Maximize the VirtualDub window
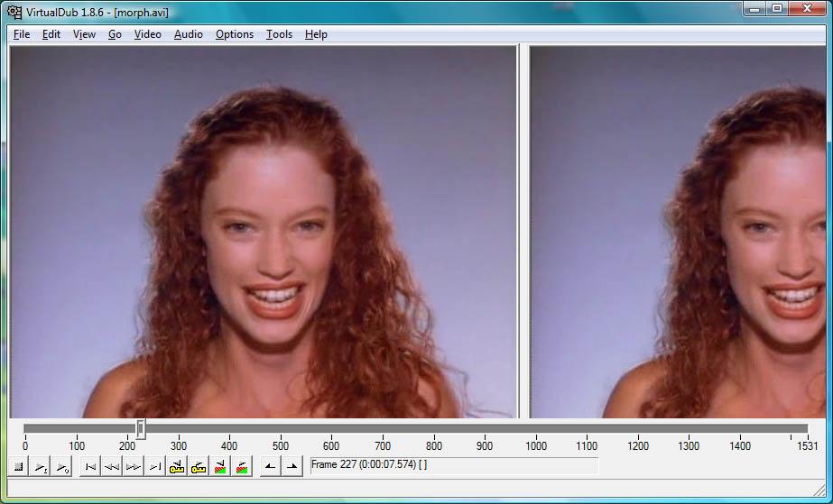 pyautogui.click(x=777, y=8)
